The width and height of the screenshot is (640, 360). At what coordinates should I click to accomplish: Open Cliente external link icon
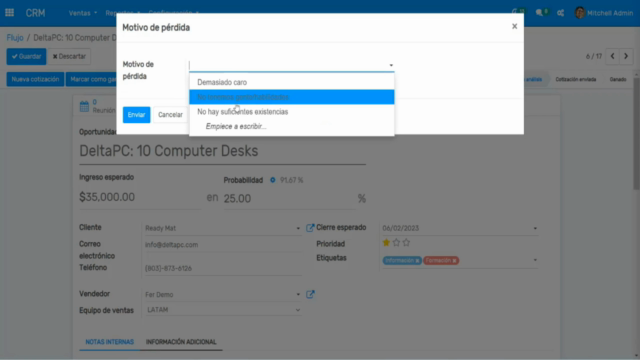pos(310,228)
